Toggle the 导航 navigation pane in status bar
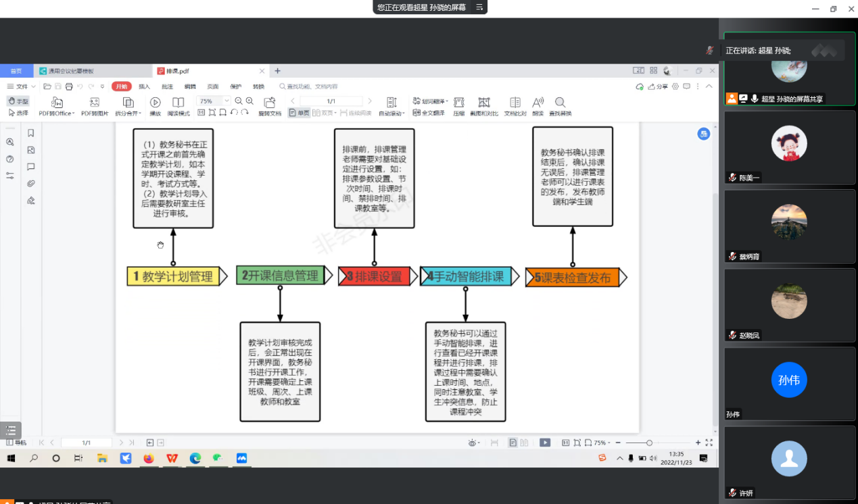 pyautogui.click(x=16, y=443)
